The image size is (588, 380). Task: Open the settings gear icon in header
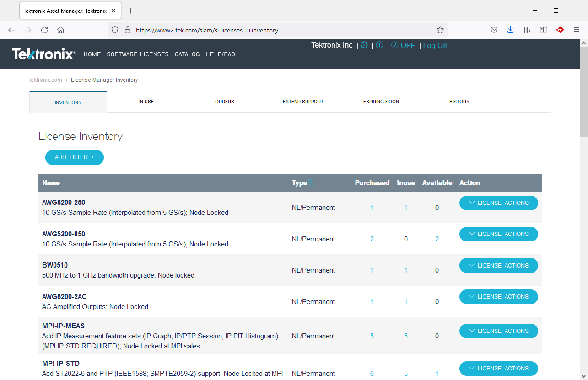point(364,45)
